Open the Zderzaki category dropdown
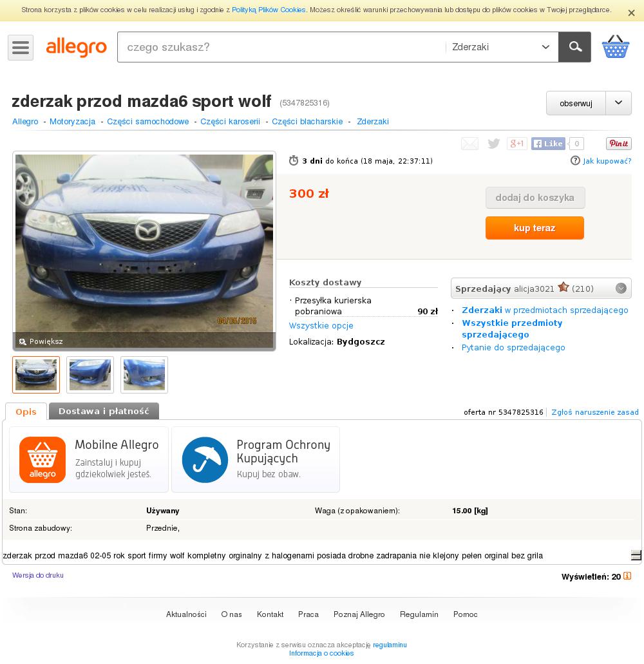Screen dimensions: 644x664 pos(502,47)
